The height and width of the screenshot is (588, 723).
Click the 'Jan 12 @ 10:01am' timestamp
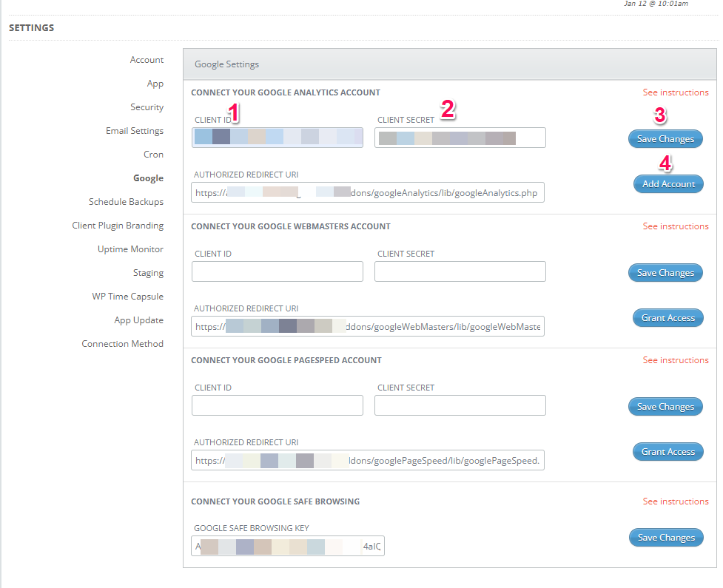pyautogui.click(x=656, y=4)
